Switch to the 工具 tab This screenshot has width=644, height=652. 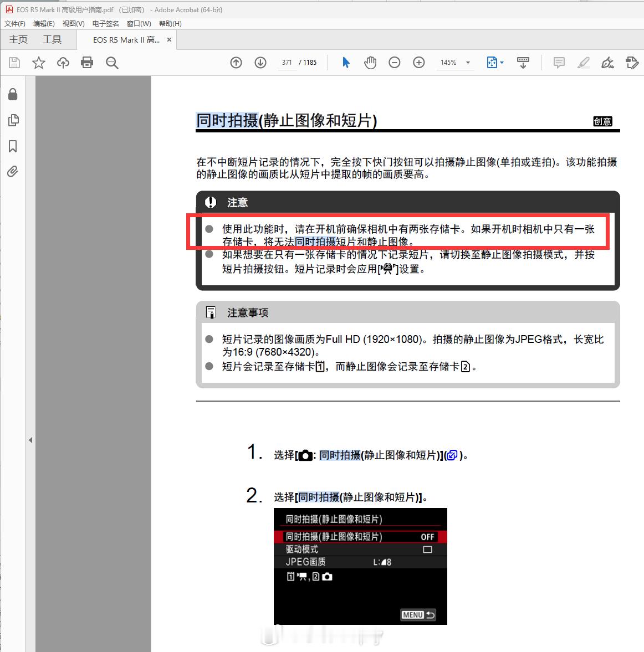[52, 39]
